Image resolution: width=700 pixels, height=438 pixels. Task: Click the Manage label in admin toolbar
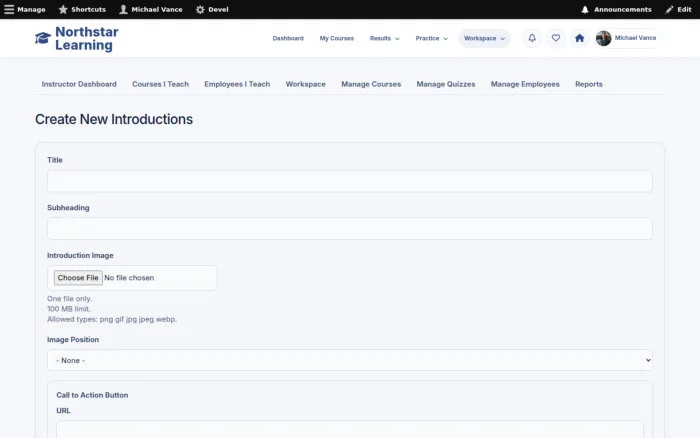31,9
